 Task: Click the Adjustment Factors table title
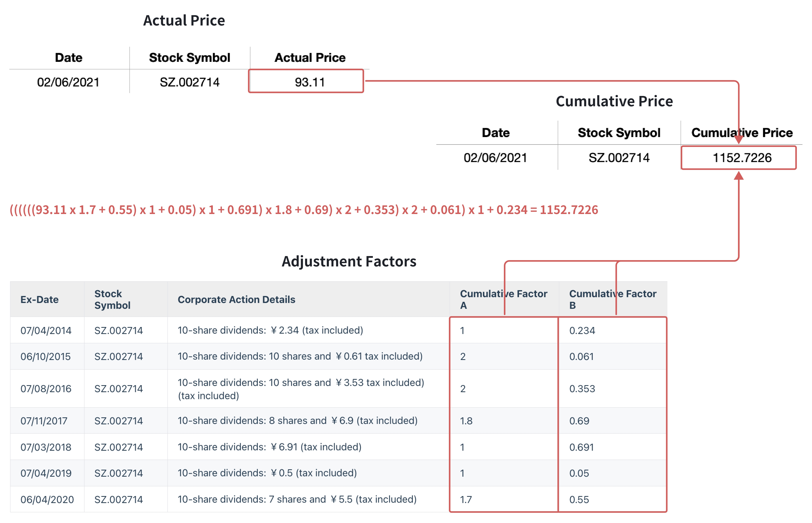[x=349, y=261]
